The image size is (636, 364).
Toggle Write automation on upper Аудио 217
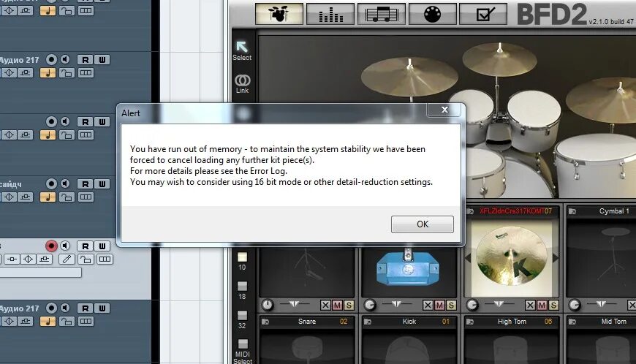pos(102,60)
